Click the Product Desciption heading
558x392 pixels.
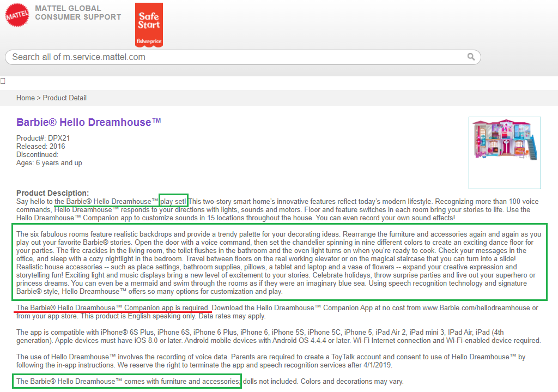pyautogui.click(x=52, y=193)
